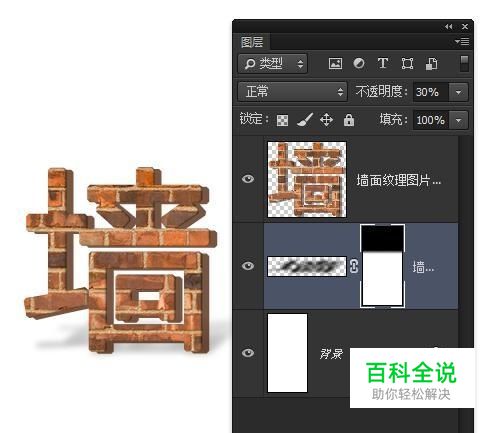Filter layers by smart object icon
The image size is (500, 433).
tap(431, 64)
